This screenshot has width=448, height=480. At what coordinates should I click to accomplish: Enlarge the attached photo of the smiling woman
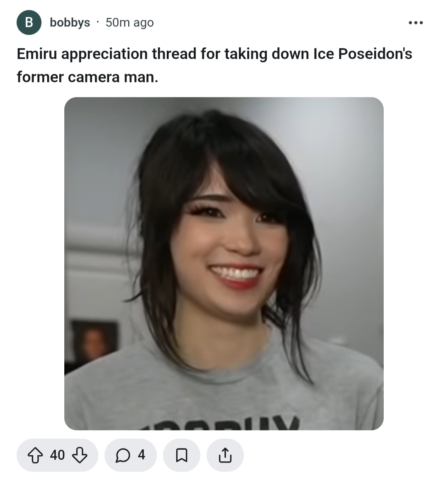click(224, 263)
